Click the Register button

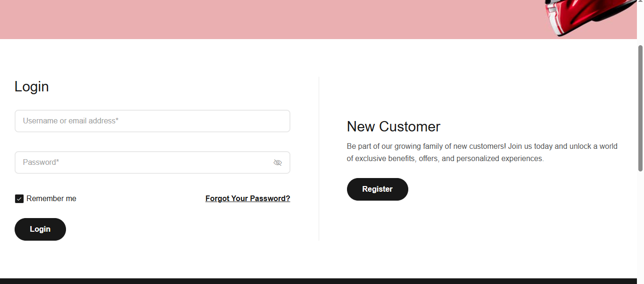[x=377, y=189]
